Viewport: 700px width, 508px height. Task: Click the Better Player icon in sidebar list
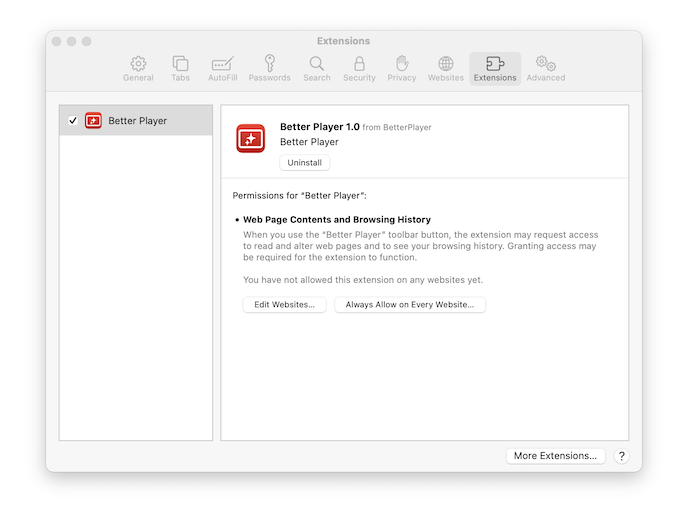click(93, 121)
